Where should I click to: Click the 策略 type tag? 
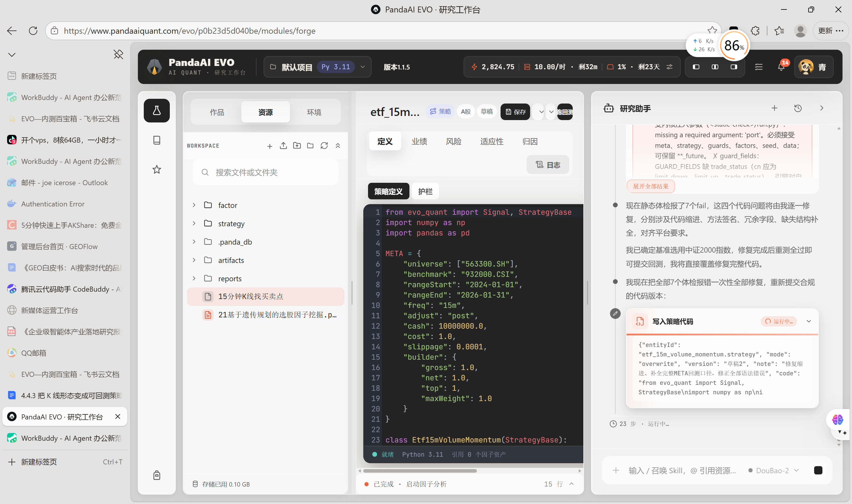point(440,112)
